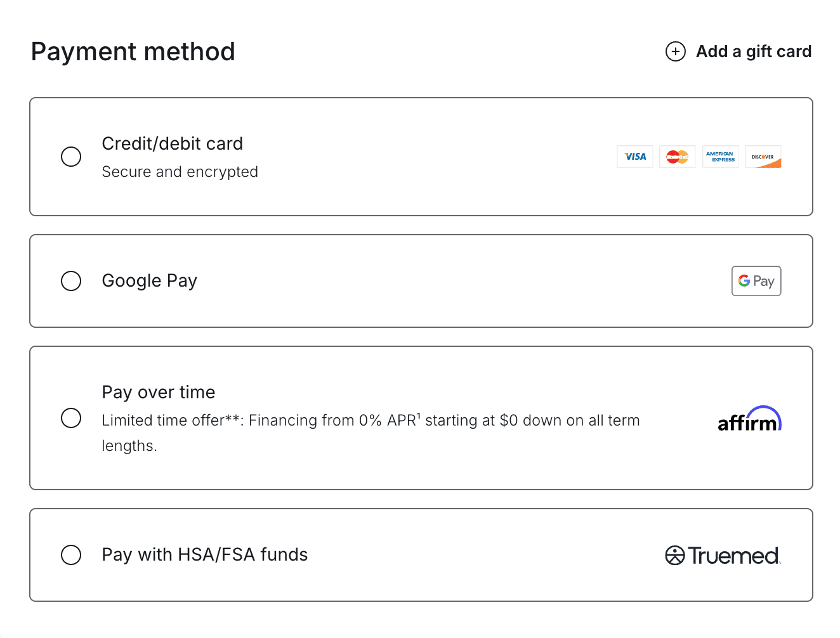Image resolution: width=840 pixels, height=638 pixels.
Task: Click the Visa card logo
Action: [634, 157]
